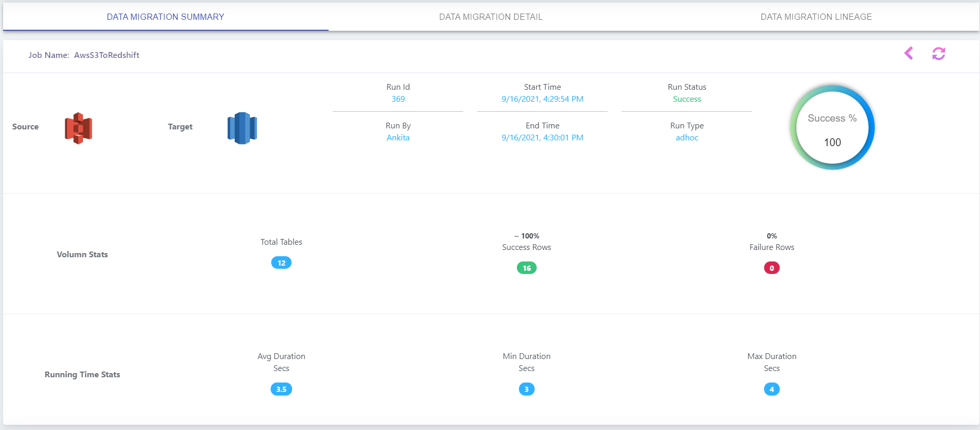This screenshot has height=430, width=980.
Task: Click the Failure Rows label
Action: (x=772, y=247)
